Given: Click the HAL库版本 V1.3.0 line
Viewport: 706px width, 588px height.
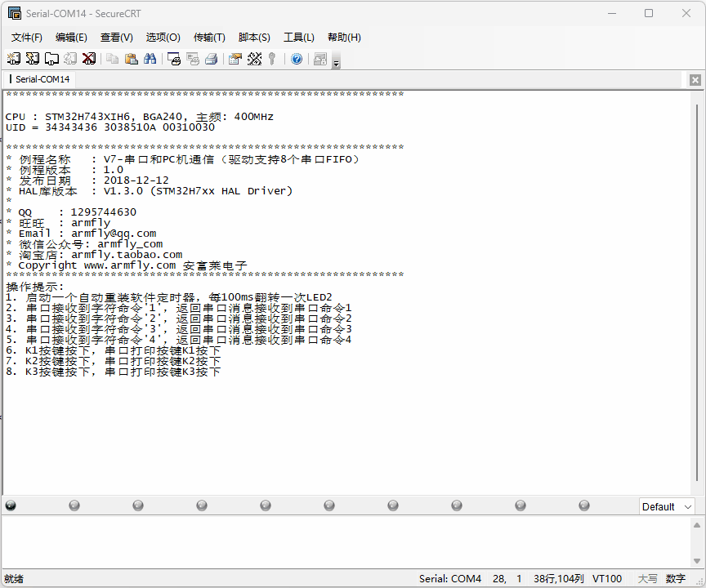Looking at the screenshot, I should tap(149, 191).
